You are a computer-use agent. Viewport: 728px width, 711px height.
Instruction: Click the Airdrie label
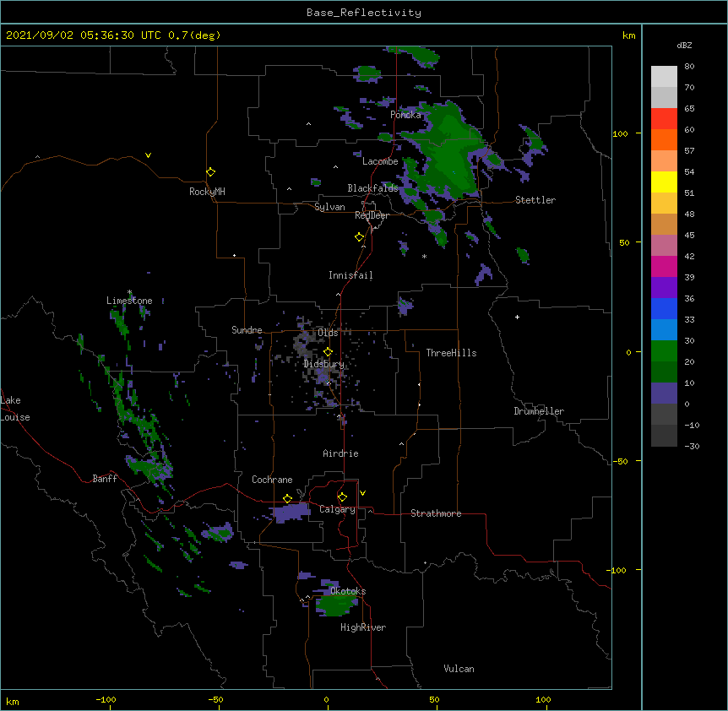click(x=340, y=453)
